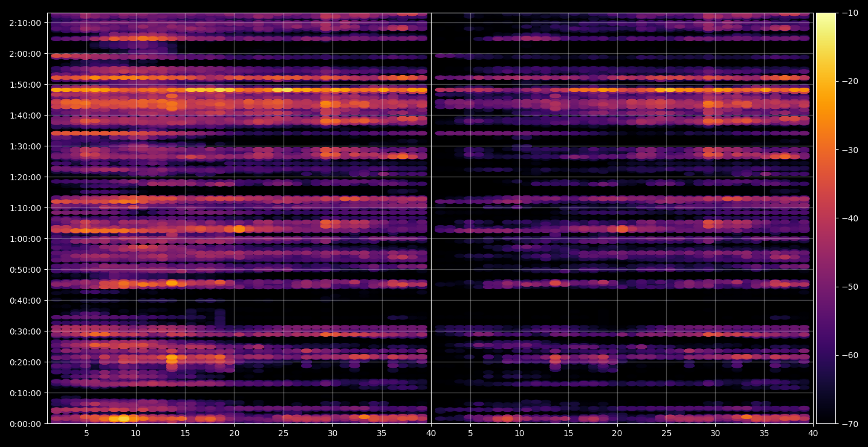Select the 2:00:00 time axis label
This screenshot has width=868, height=447.
(25, 54)
